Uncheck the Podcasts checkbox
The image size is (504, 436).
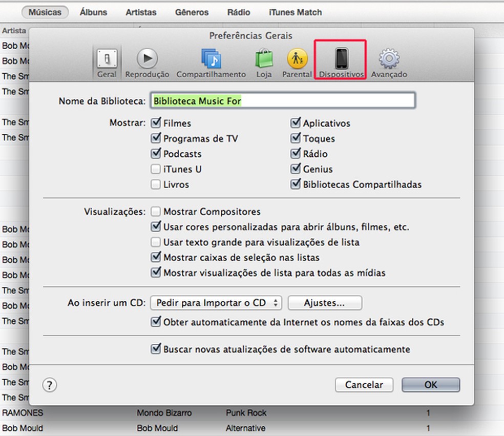(156, 153)
